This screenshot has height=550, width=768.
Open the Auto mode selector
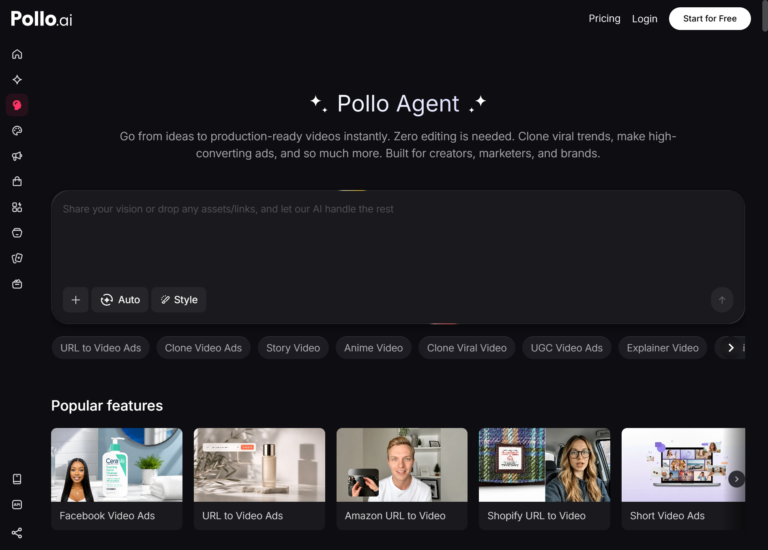pos(120,300)
